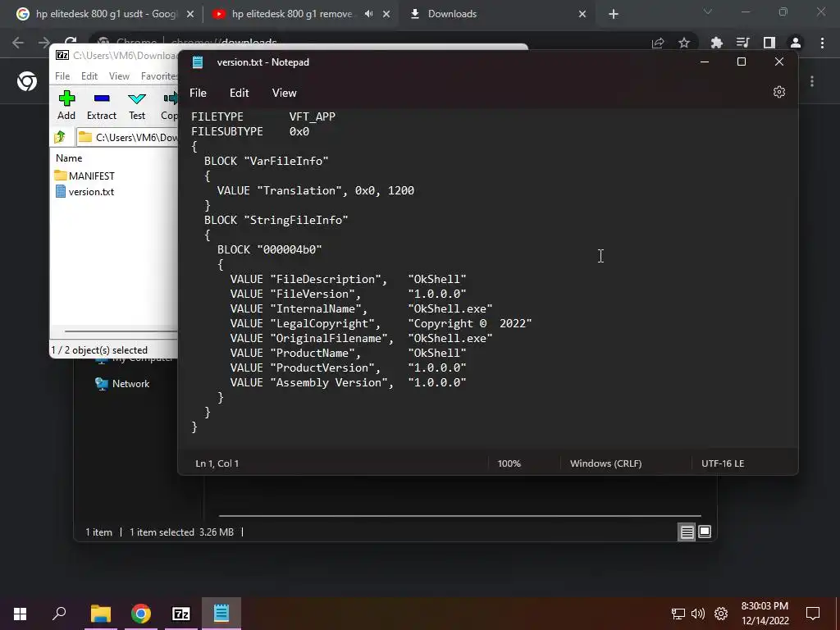The height and width of the screenshot is (630, 840).
Task: Open Chrome media control icon
Action: pyautogui.click(x=742, y=43)
